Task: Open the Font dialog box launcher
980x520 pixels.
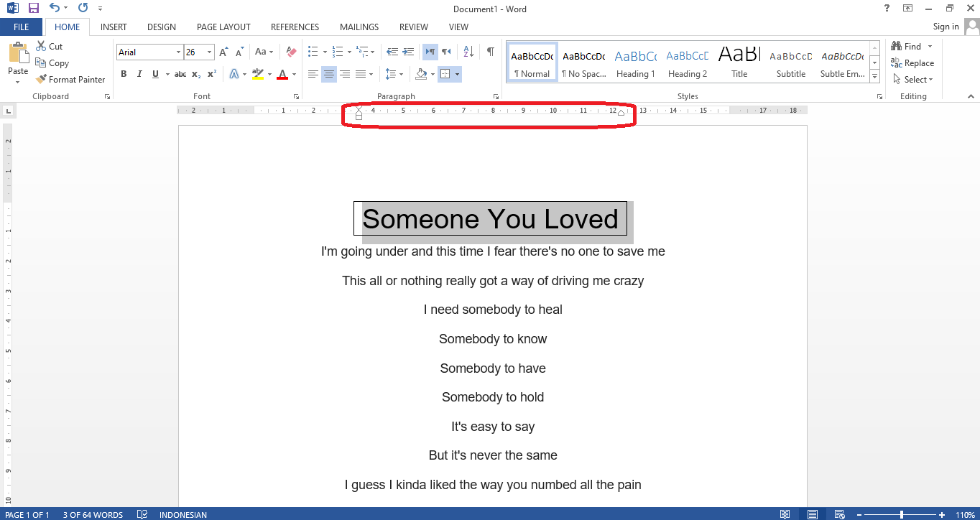Action: pos(295,96)
